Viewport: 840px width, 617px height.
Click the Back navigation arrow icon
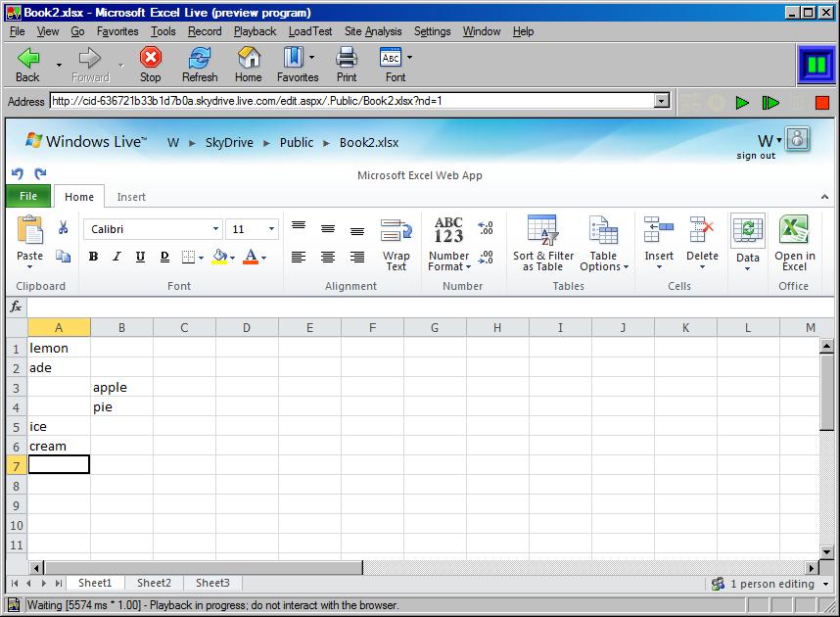point(27,58)
